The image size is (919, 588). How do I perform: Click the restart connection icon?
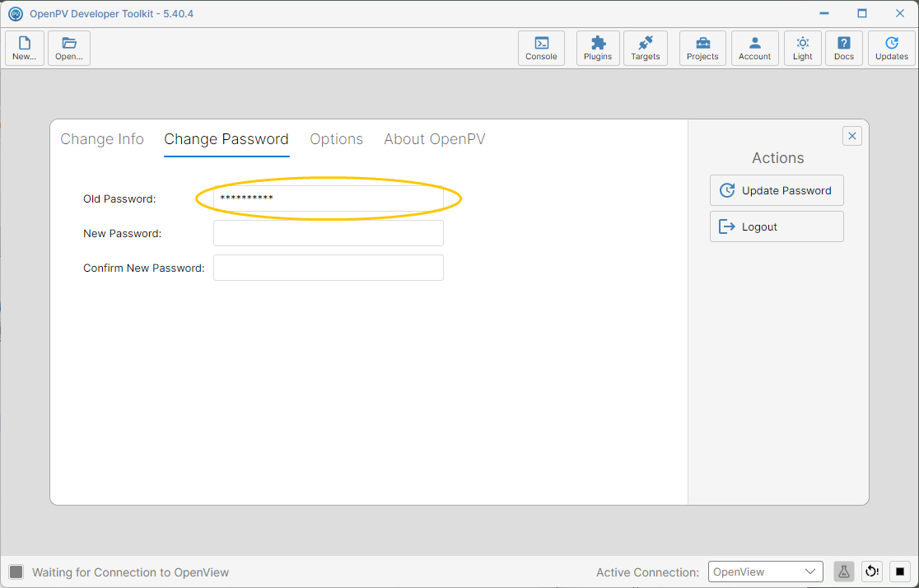(872, 572)
